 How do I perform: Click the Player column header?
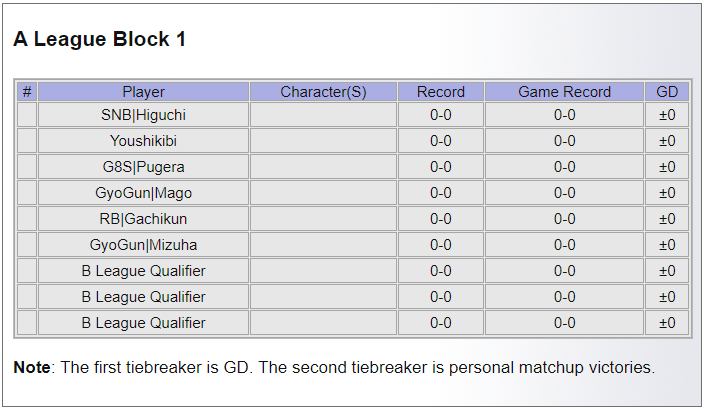(143, 92)
